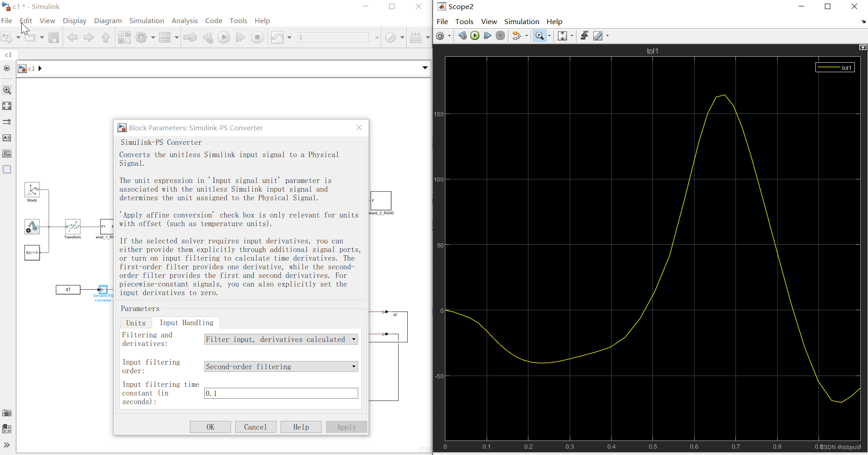Open Simulink Diagram menu
Screen dimensions: 868x455
[x=108, y=20]
